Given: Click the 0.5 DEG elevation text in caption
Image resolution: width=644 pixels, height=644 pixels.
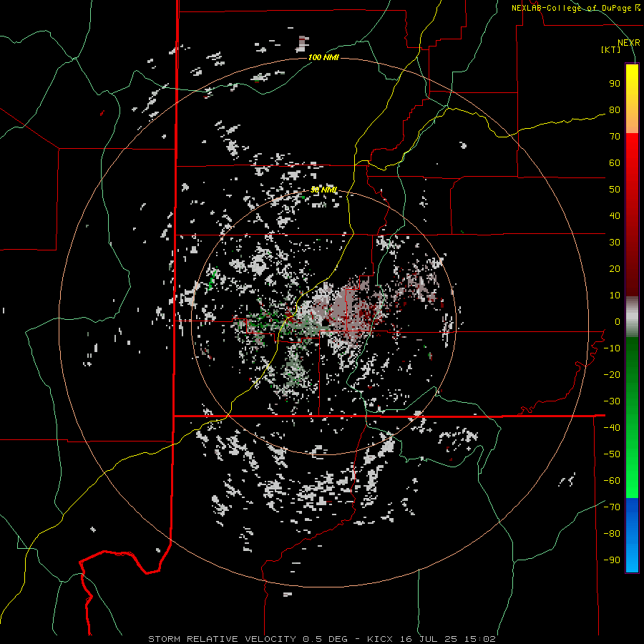Looking at the screenshot, I should click(326, 639).
